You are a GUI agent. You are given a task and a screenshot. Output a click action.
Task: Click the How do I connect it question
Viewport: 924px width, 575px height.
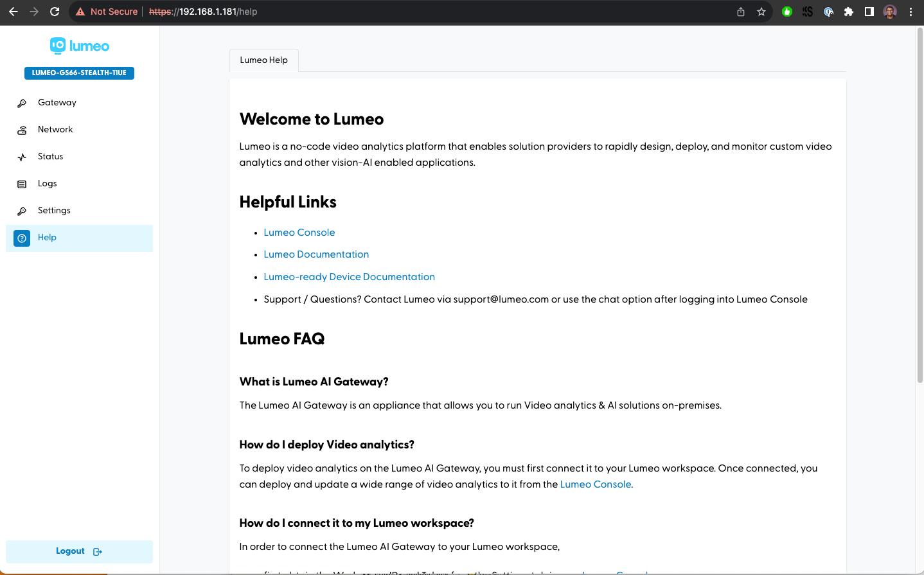point(357,523)
